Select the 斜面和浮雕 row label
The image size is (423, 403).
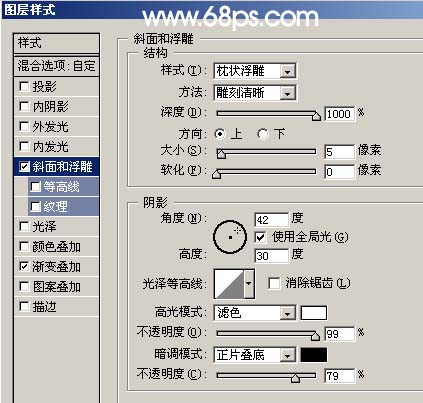click(62, 167)
